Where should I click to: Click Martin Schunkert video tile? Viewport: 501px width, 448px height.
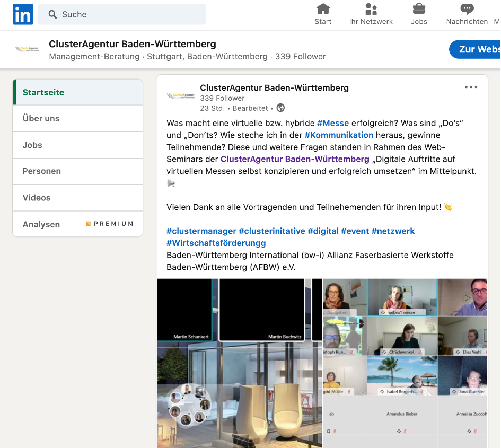tap(184, 310)
